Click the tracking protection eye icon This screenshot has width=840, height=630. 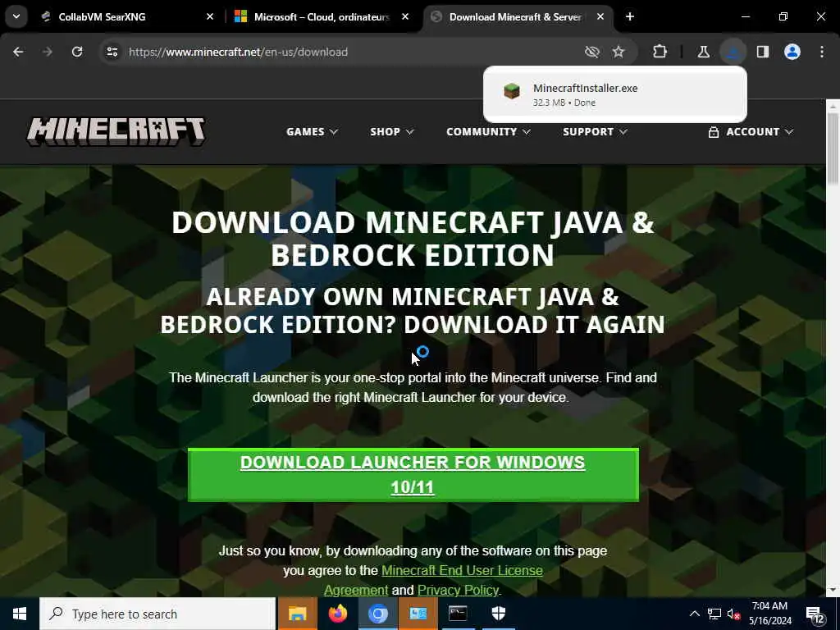coord(592,52)
